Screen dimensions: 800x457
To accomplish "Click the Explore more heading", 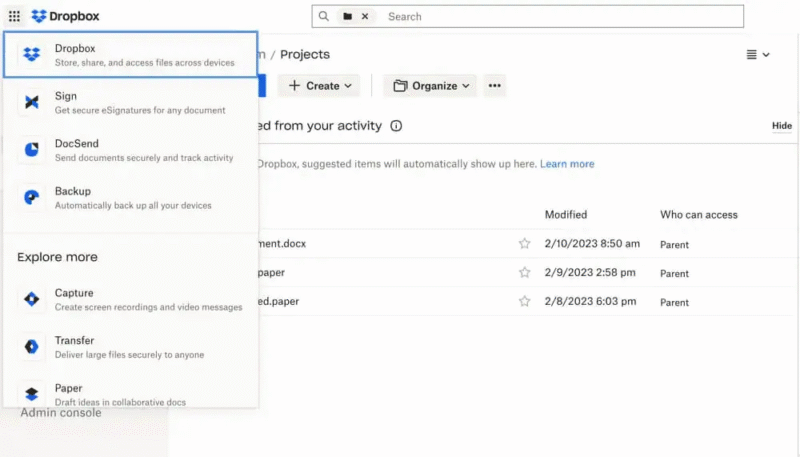I will coord(57,257).
